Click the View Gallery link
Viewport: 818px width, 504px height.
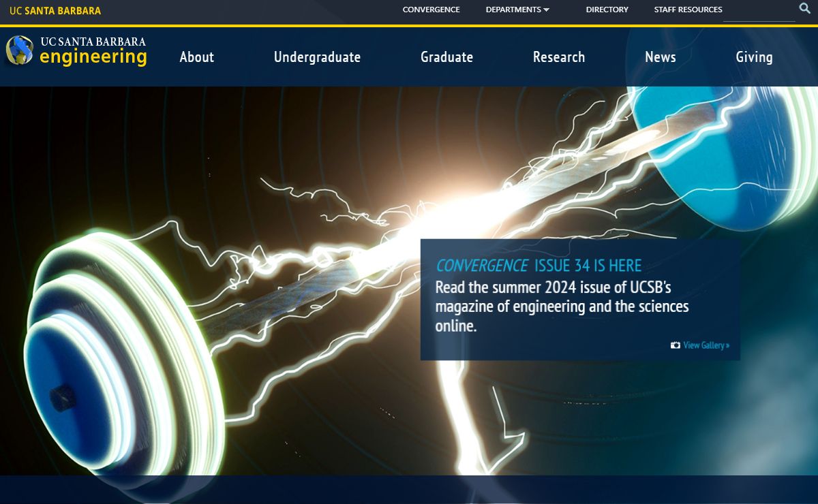point(706,345)
